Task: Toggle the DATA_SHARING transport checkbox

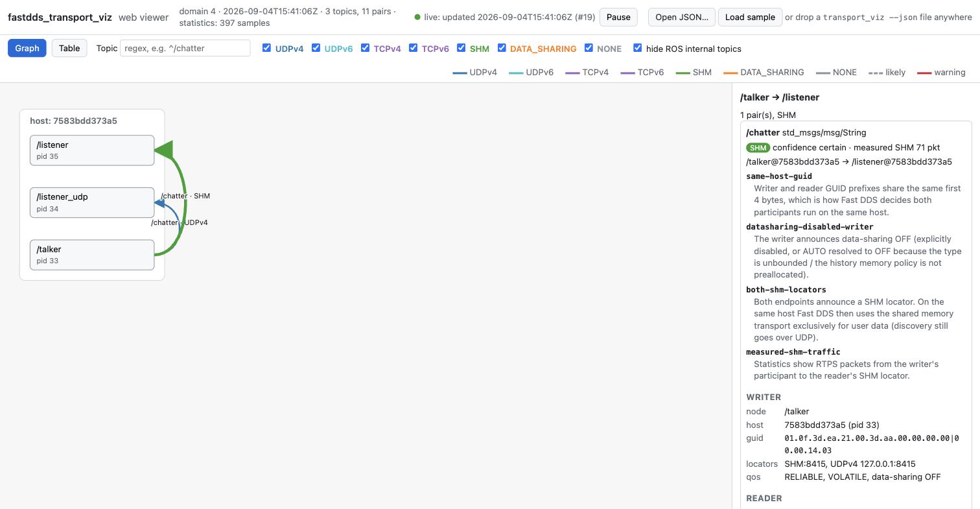Action: [x=501, y=48]
